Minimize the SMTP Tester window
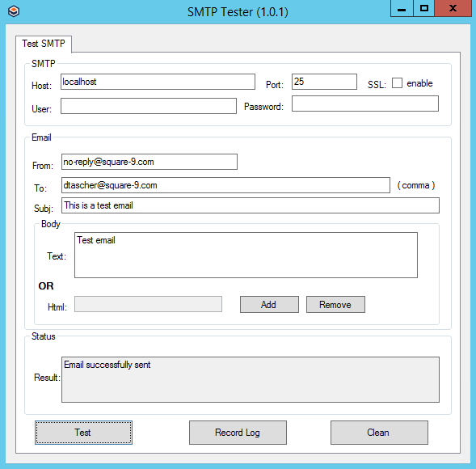Screen dimensions: 476x469 402,9
